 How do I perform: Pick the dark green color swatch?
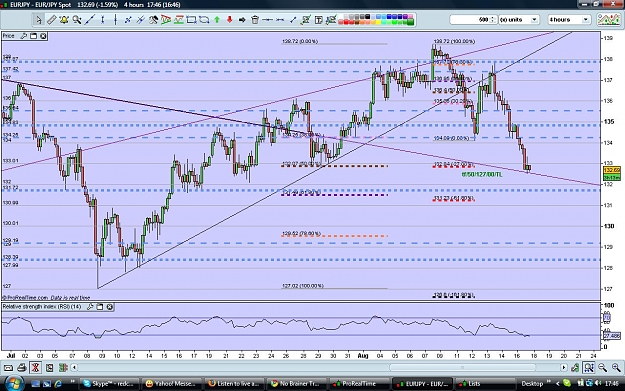point(411,22)
